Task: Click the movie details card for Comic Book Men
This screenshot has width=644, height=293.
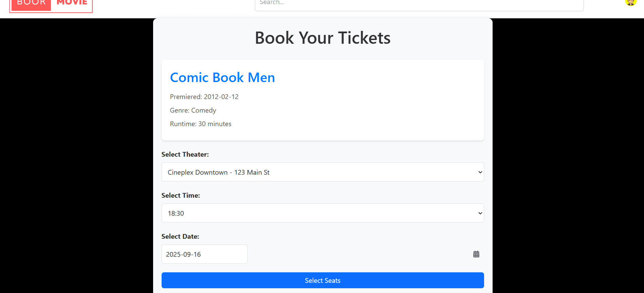Action: [323, 100]
